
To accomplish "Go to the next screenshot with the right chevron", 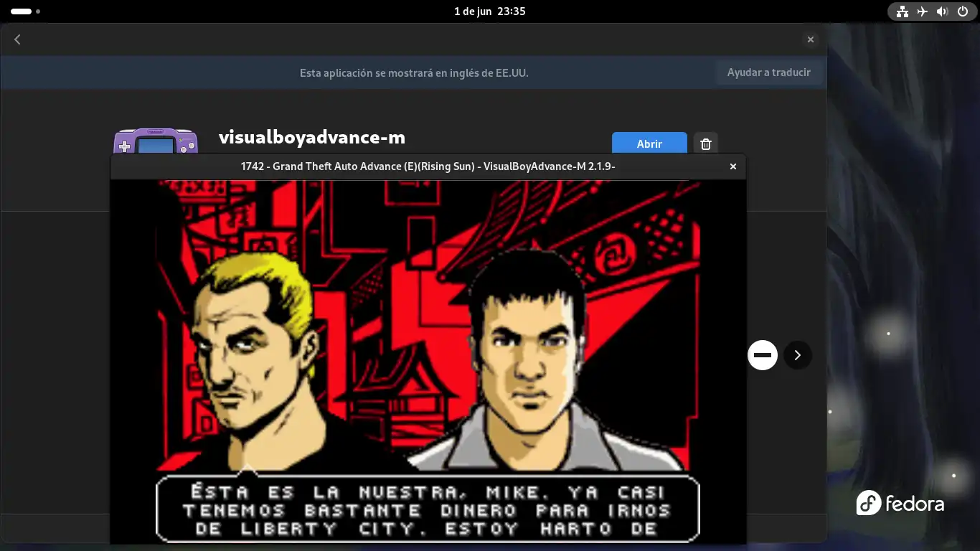I will click(797, 355).
